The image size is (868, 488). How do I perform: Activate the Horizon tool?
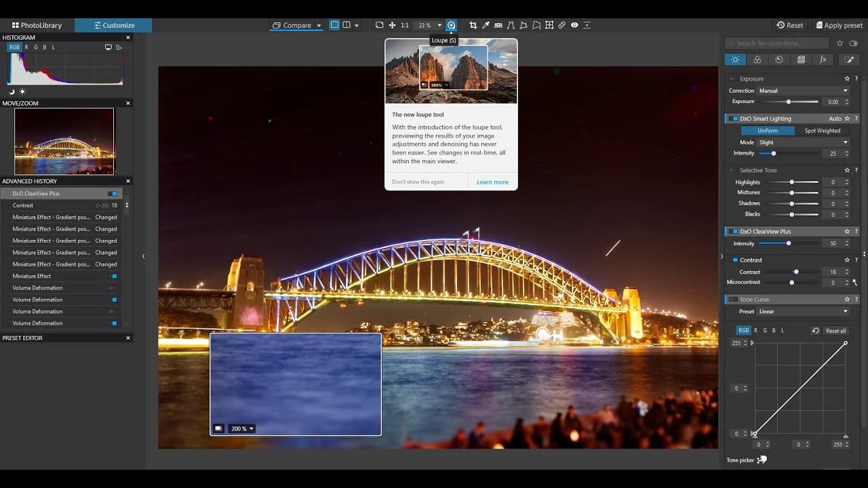498,25
